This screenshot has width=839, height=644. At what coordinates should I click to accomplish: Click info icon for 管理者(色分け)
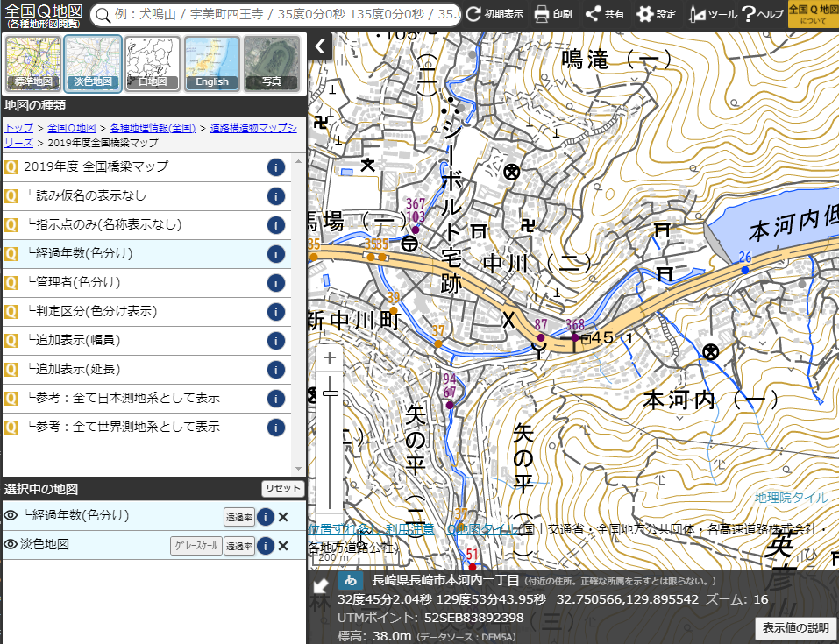(x=275, y=283)
